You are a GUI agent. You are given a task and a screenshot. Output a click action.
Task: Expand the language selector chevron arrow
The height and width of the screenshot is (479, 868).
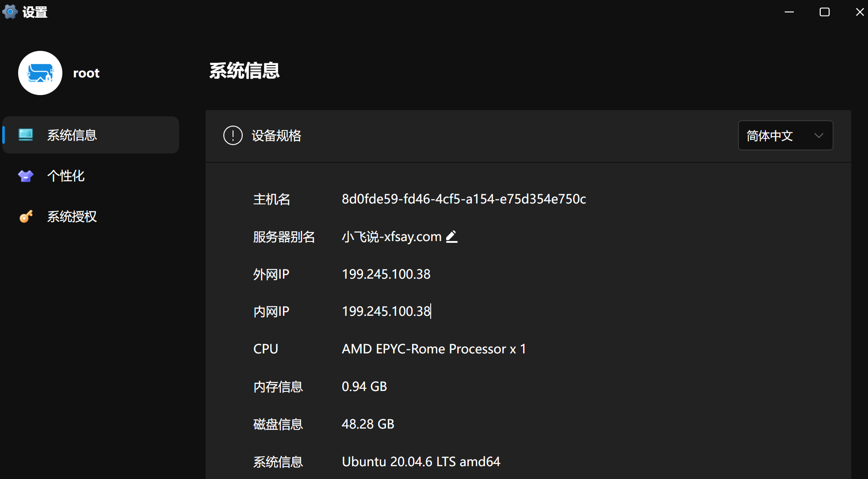pos(818,135)
